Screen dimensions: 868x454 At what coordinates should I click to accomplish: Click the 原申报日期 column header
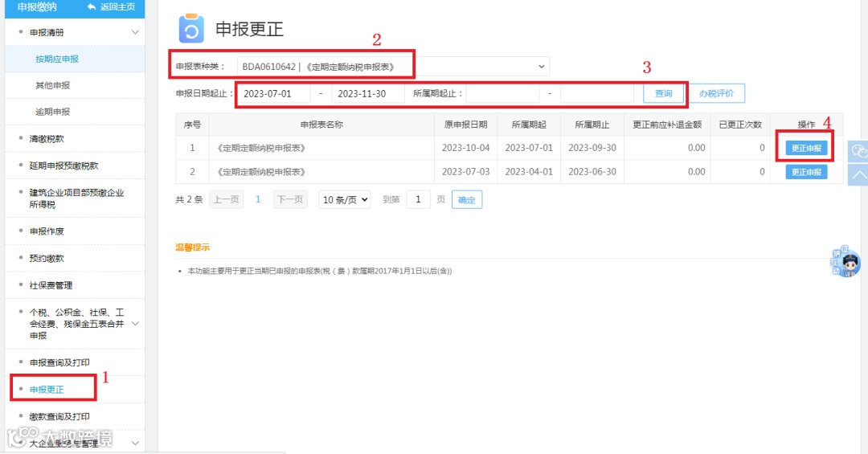pos(465,125)
